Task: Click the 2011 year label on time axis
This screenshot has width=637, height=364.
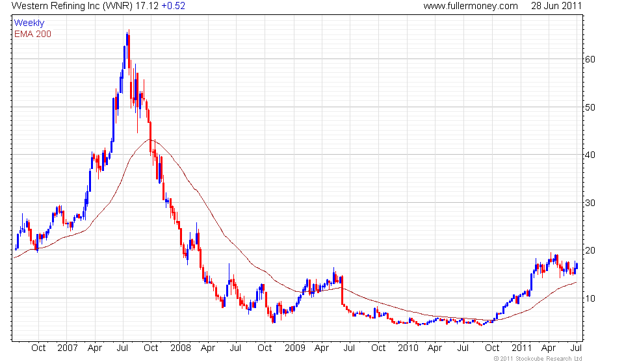Action: pos(521,348)
